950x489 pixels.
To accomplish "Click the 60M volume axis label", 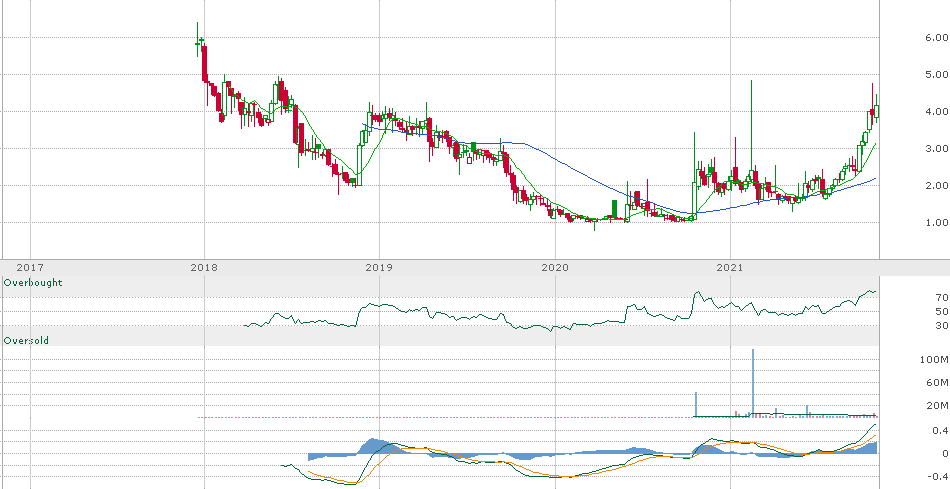I will [x=937, y=383].
